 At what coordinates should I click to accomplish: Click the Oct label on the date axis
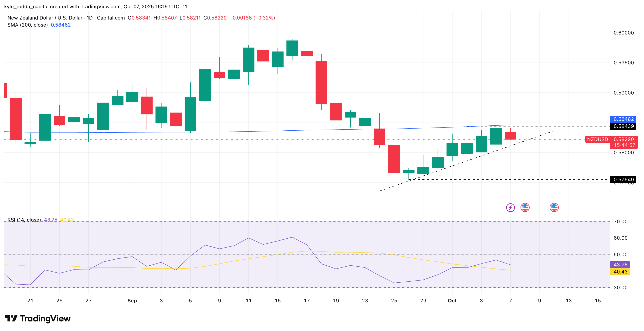[x=452, y=300]
